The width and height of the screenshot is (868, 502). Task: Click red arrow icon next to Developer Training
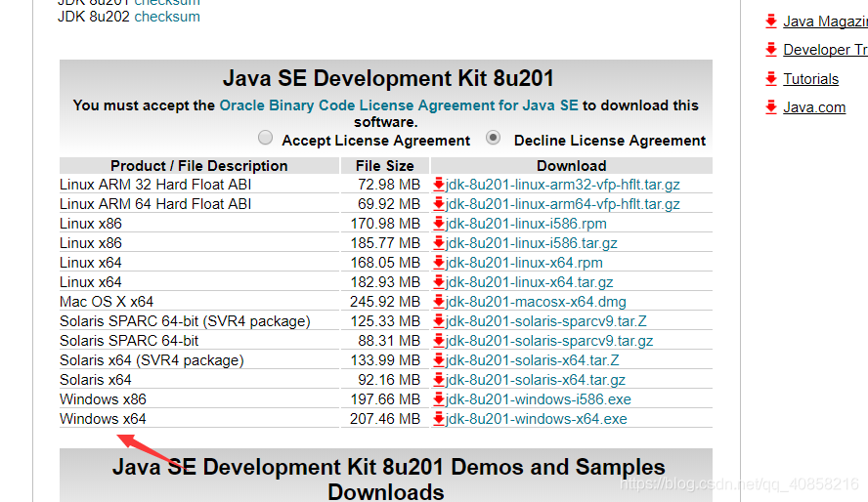(771, 50)
